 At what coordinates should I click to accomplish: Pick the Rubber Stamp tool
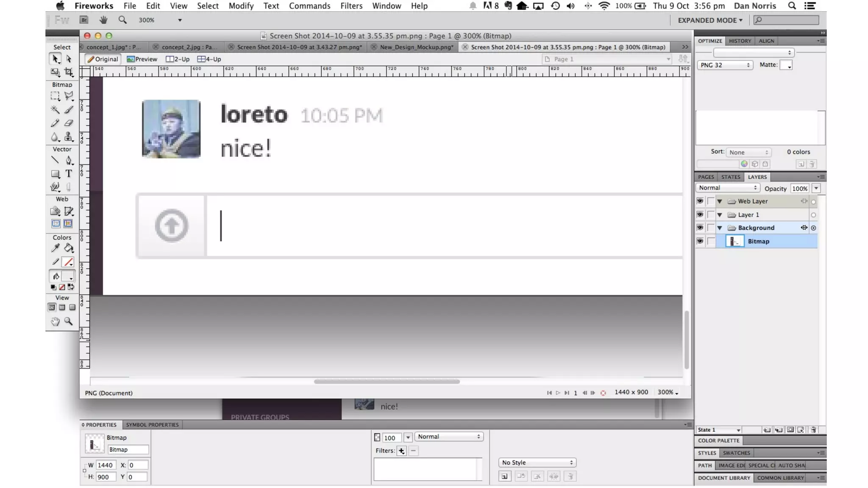(69, 137)
